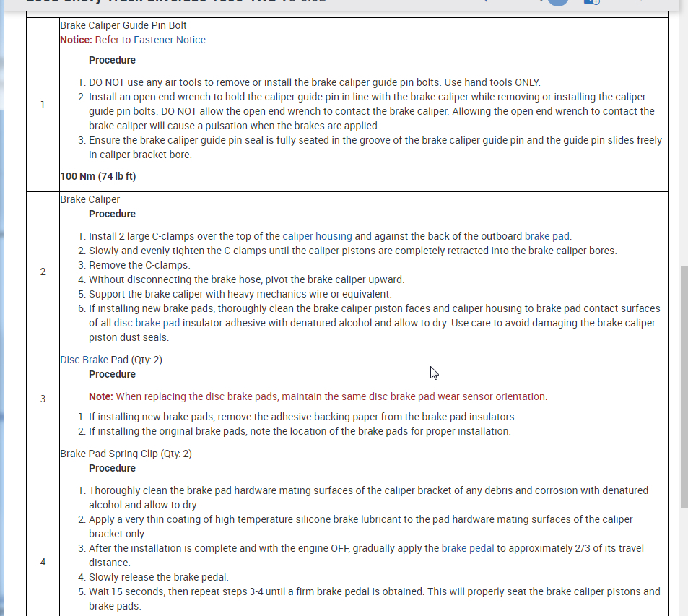This screenshot has width=688, height=616.
Task: Click the Procedure heading under Brake Pad Spring Clip
Action: (113, 468)
